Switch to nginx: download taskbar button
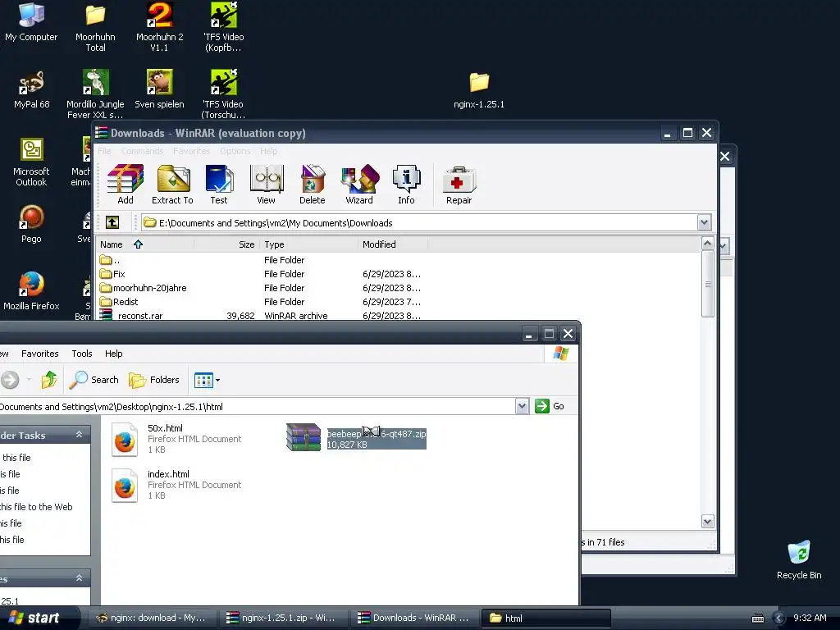The image size is (840, 630). (151, 619)
